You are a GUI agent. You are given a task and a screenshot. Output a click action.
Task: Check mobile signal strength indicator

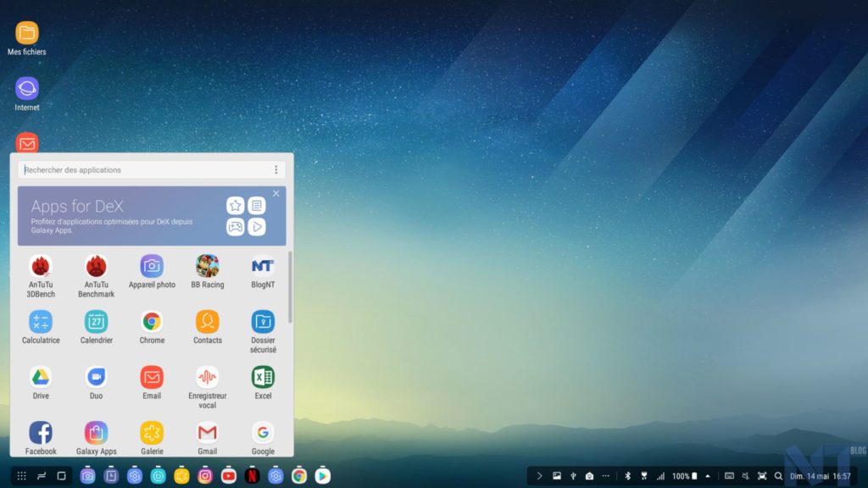pos(660,476)
